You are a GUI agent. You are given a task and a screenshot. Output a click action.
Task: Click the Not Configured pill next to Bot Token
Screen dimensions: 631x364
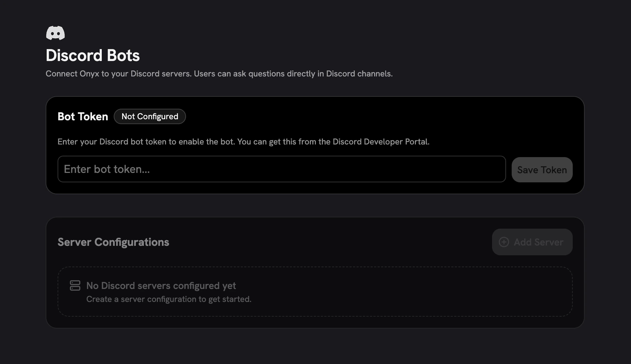(150, 116)
